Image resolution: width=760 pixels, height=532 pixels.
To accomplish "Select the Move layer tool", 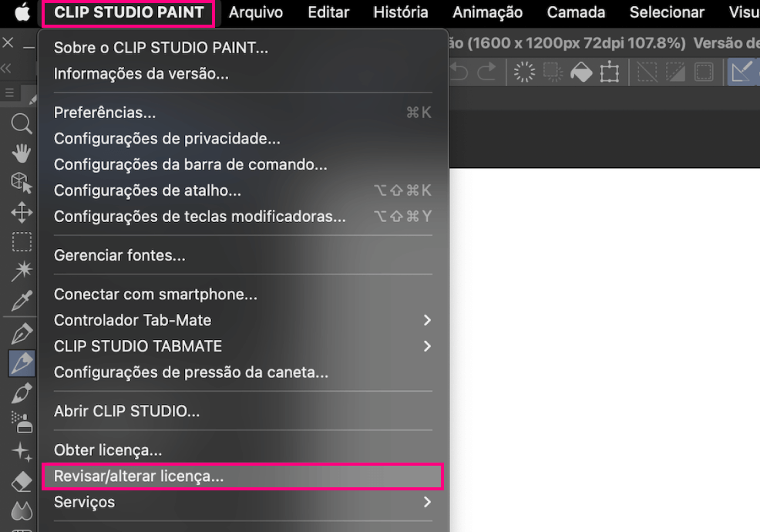I will click(x=22, y=212).
